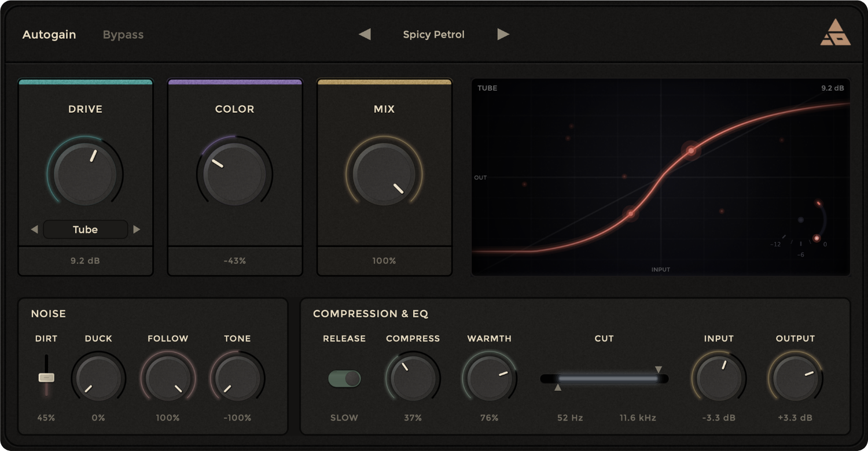
Task: Load previous preset using the left arrow
Action: (x=365, y=34)
